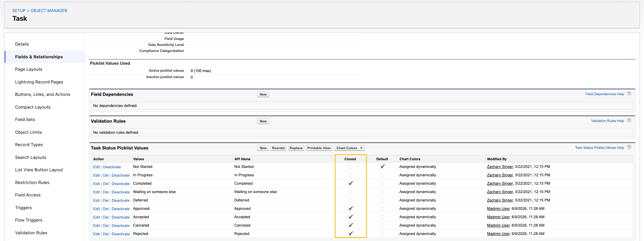Click the Reorder button
The height and width of the screenshot is (241, 644).
point(278,148)
